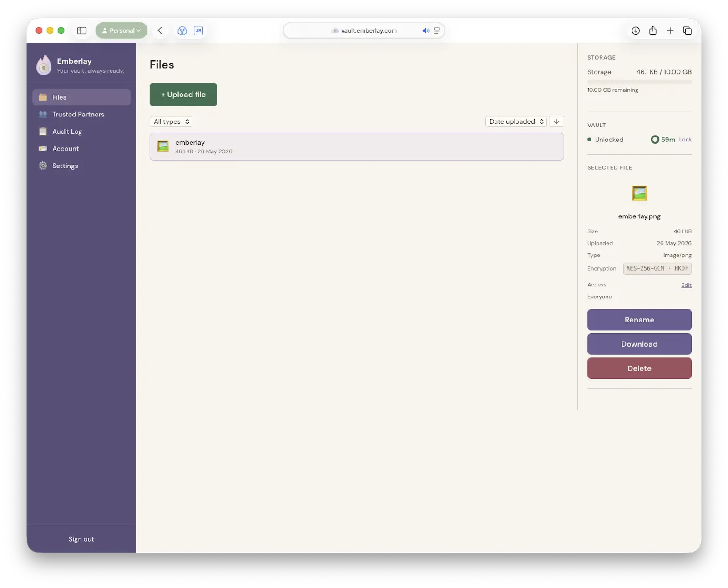Open a new tab with plus icon

[670, 30]
